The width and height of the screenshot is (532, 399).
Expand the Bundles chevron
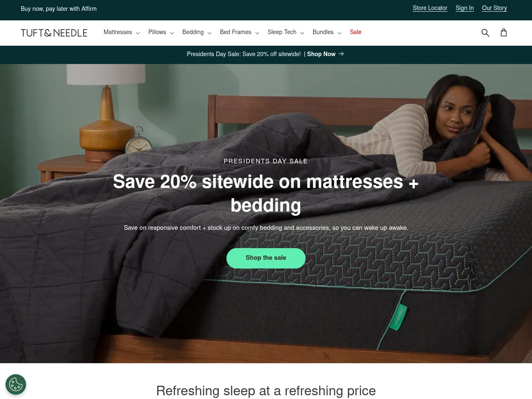(x=340, y=33)
